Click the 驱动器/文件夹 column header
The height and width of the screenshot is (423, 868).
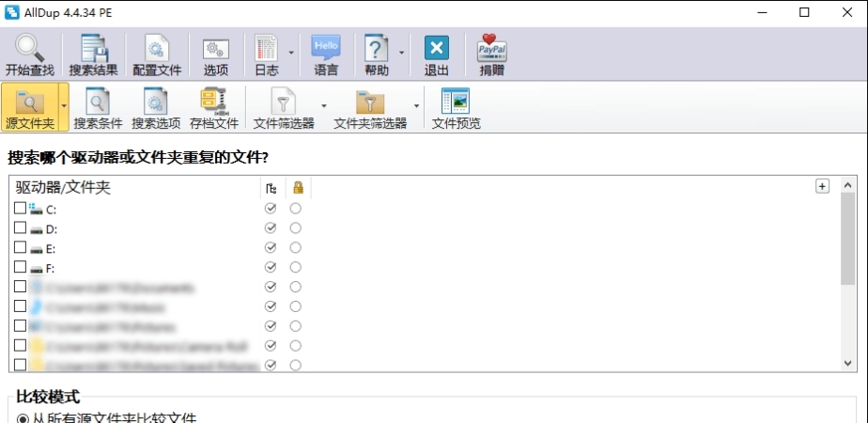tap(63, 187)
